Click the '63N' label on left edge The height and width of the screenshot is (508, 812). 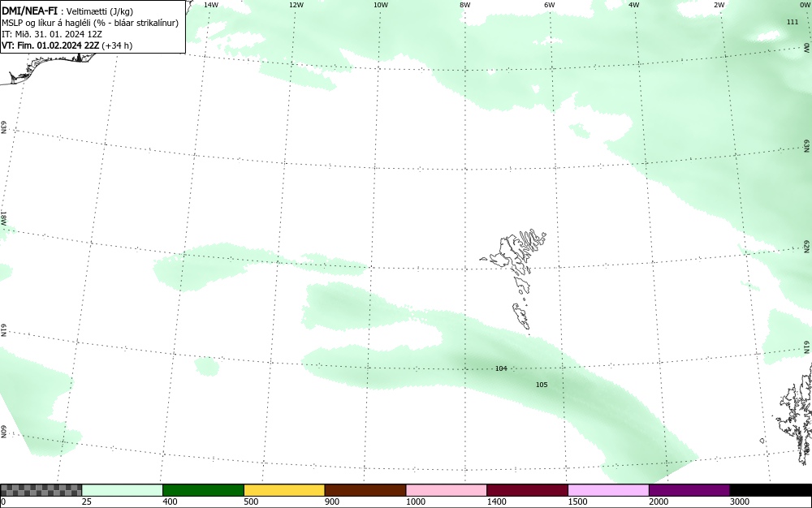coord(3,127)
